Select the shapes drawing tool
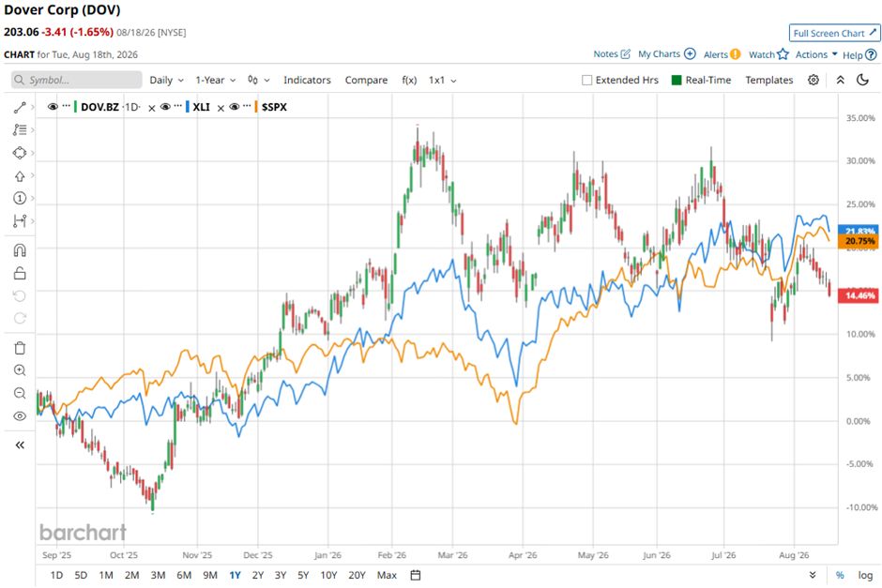The image size is (882, 588). point(20,153)
